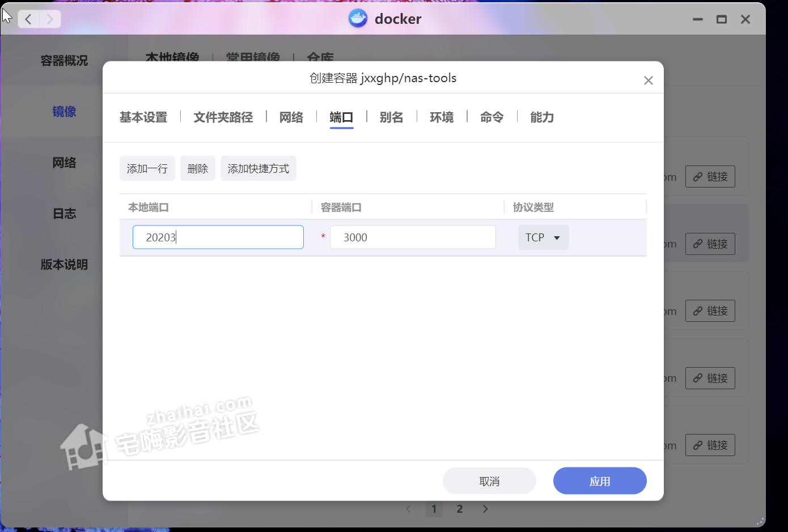Click the first 链接 button
Screen dimensions: 788x532
[x=710, y=177]
